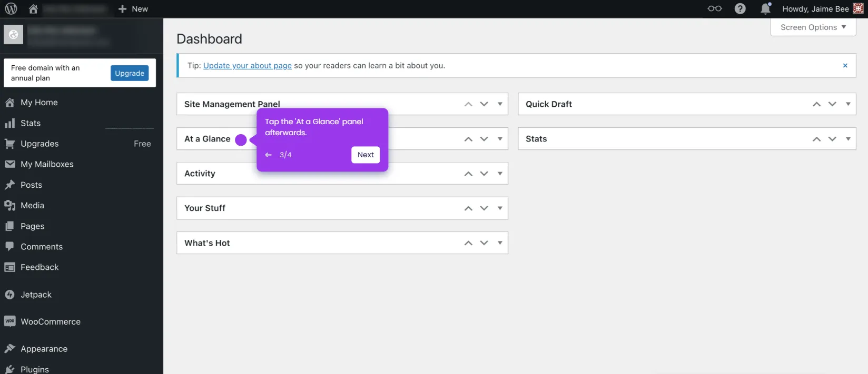868x374 pixels.
Task: Click the Plugins plug icon
Action: [x=10, y=369]
